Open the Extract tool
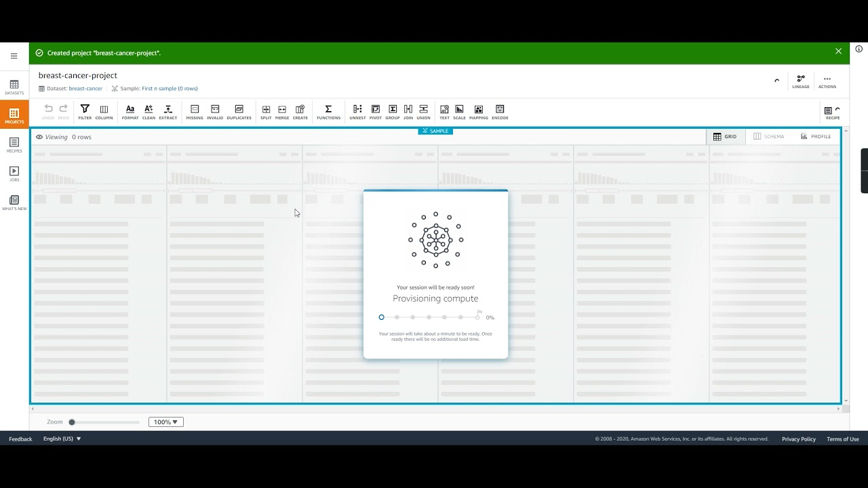The width and height of the screenshot is (868, 488). (168, 112)
